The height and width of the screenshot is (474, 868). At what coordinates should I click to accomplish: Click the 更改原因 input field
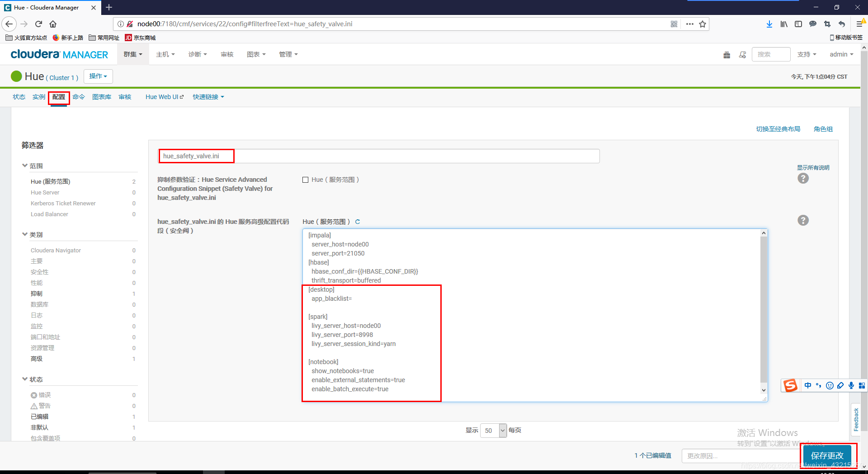point(741,455)
